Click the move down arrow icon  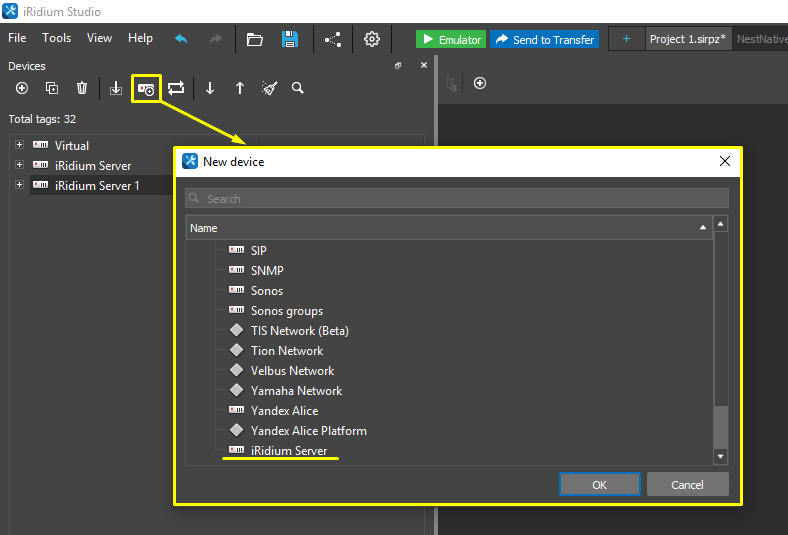210,88
